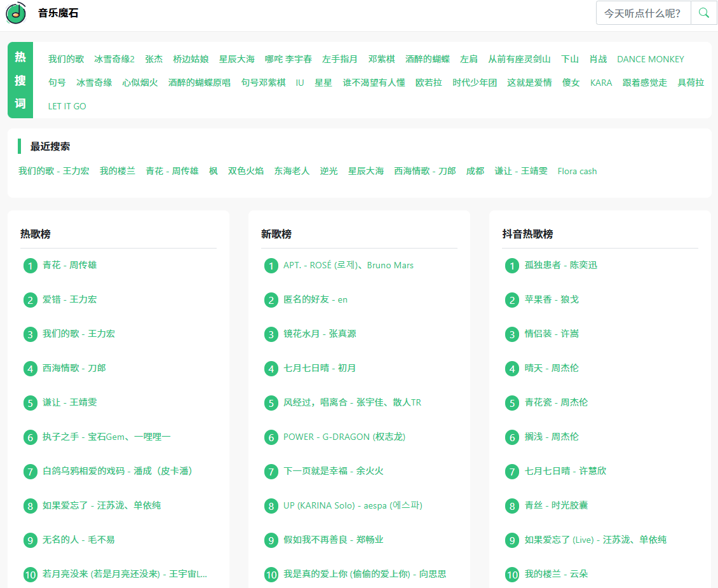Select the 最近搜索 section header
718x588 pixels.
coord(50,146)
